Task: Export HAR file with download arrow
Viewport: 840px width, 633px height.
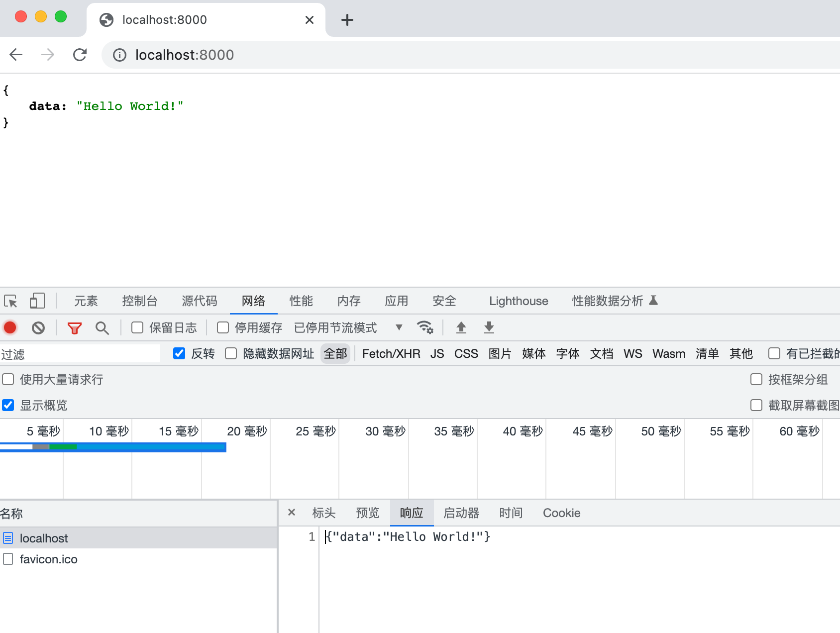Action: (x=489, y=327)
